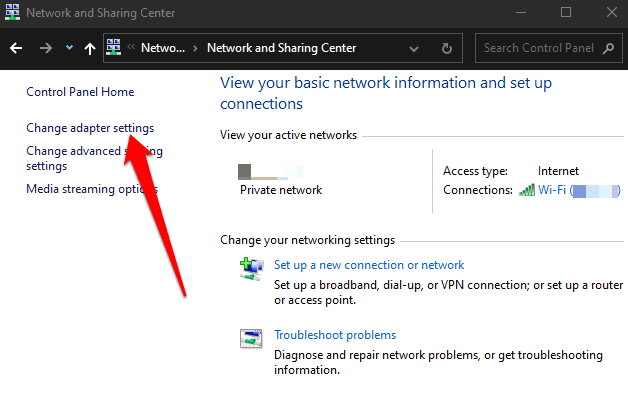Open Control Panel Home
The image size is (628, 418).
point(80,92)
